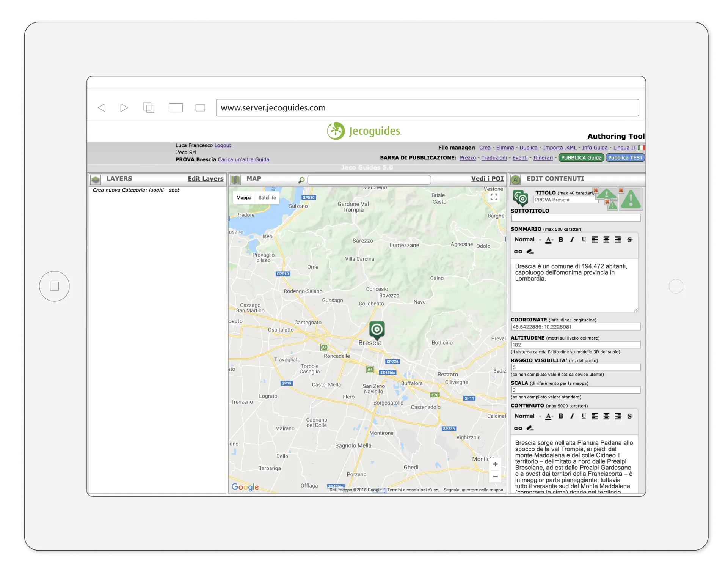Click the italic icon in CONTENUTO toolbar
Image resolution: width=728 pixels, height=573 pixels.
click(572, 416)
